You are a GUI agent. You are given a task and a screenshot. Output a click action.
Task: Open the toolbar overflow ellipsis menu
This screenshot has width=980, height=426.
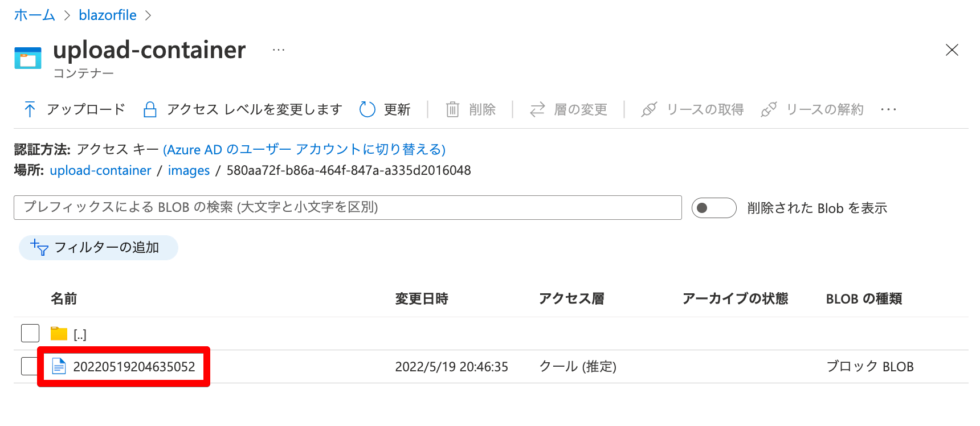pos(888,109)
